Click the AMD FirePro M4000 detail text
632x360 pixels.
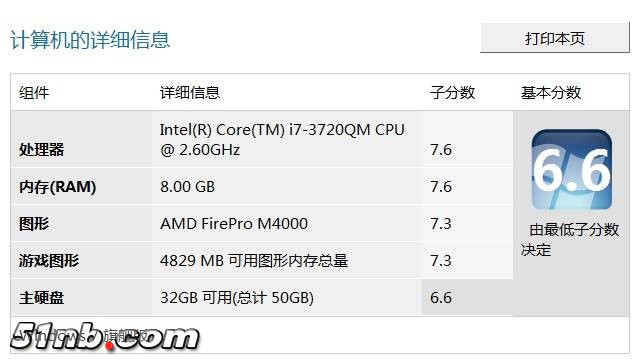pyautogui.click(x=234, y=223)
